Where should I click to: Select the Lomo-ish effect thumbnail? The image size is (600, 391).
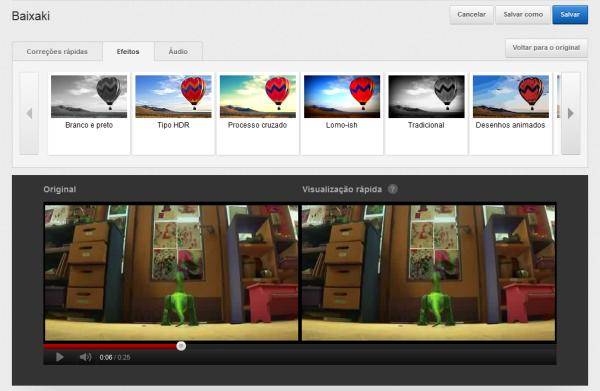coord(342,96)
